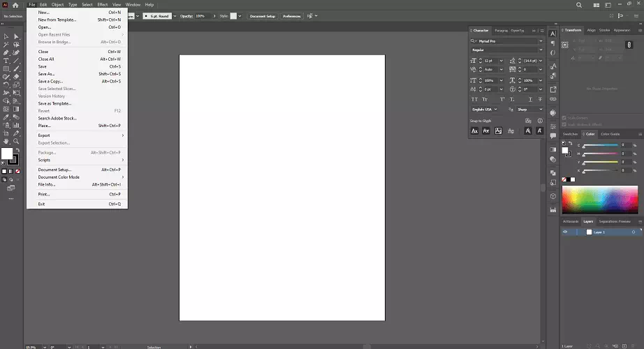Expand hidden Character panel tabs chevrons
Screen dimensions: 644x349
[x=534, y=31]
